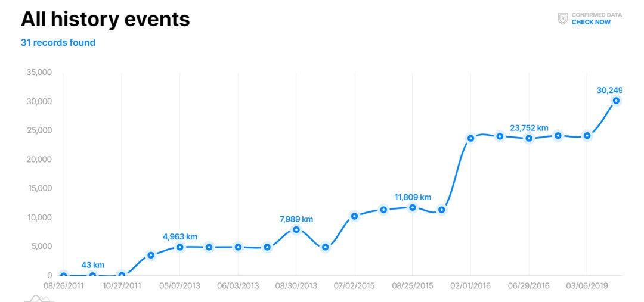Click the confirmed data shield icon
This screenshot has height=302, width=644.
pos(562,18)
